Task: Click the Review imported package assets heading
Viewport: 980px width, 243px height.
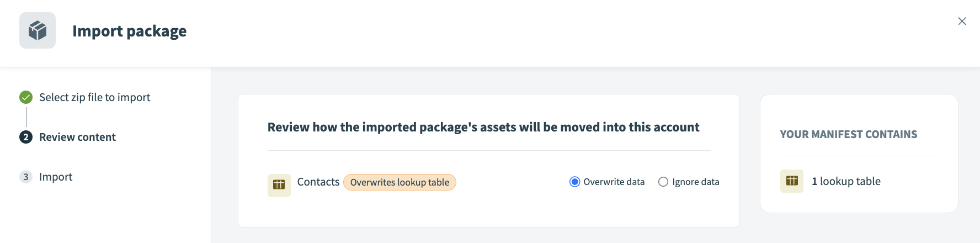Action: (x=483, y=127)
